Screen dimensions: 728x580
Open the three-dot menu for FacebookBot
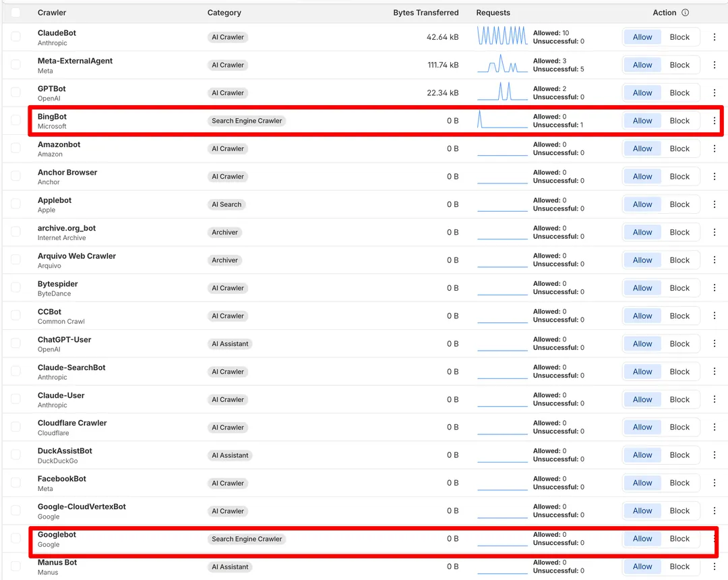pyautogui.click(x=714, y=483)
